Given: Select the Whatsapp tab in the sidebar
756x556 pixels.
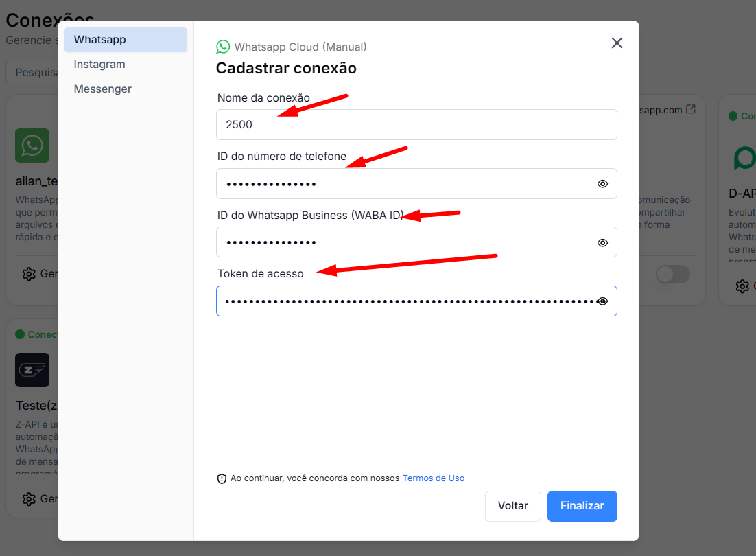Looking at the screenshot, I should [x=126, y=40].
